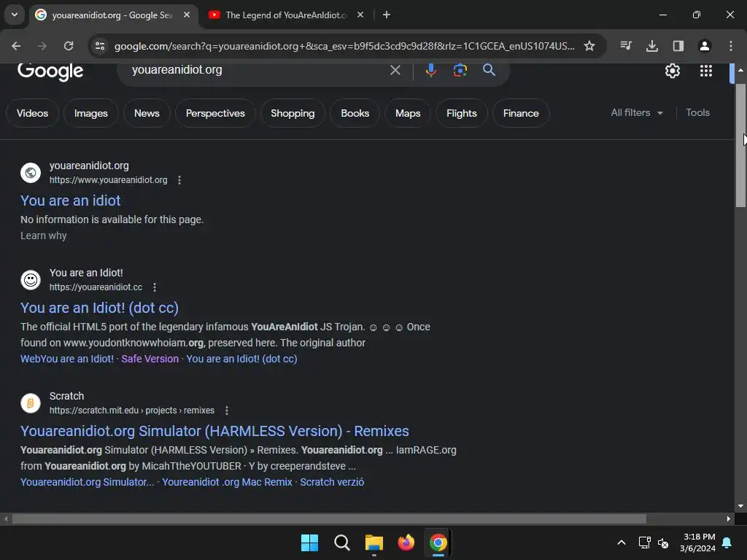Filter results by Flights
Image resolution: width=747 pixels, height=560 pixels.
tap(462, 113)
